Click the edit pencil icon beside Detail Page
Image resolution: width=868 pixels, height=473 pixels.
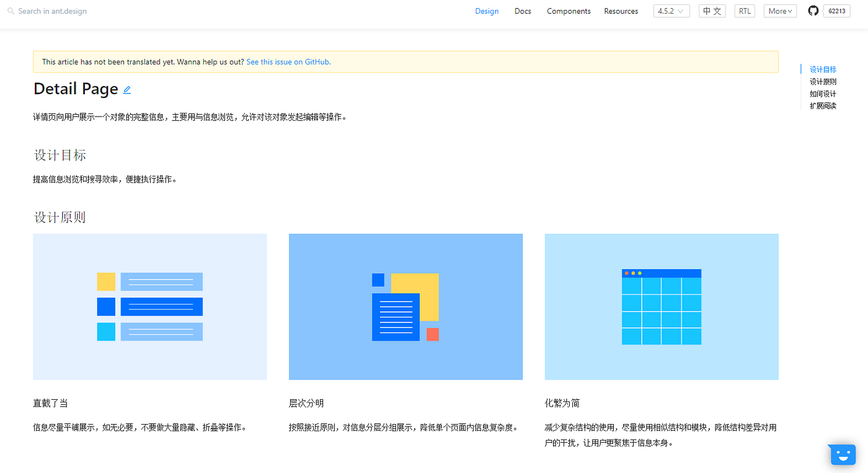(x=127, y=90)
